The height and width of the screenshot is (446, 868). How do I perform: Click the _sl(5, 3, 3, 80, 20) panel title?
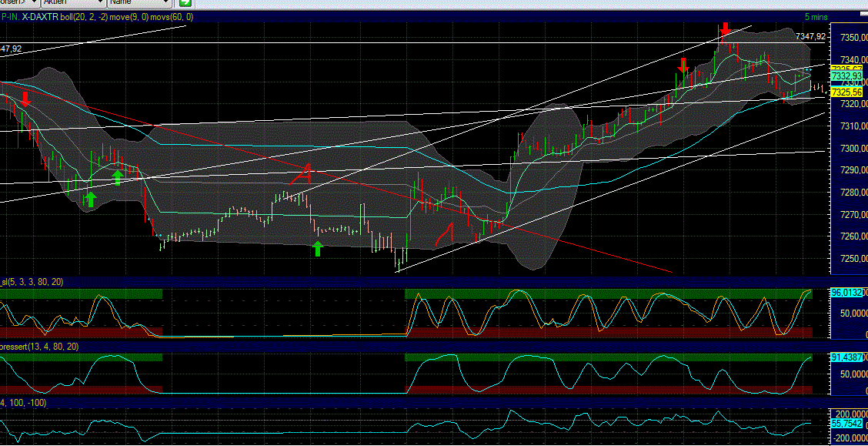[31, 282]
